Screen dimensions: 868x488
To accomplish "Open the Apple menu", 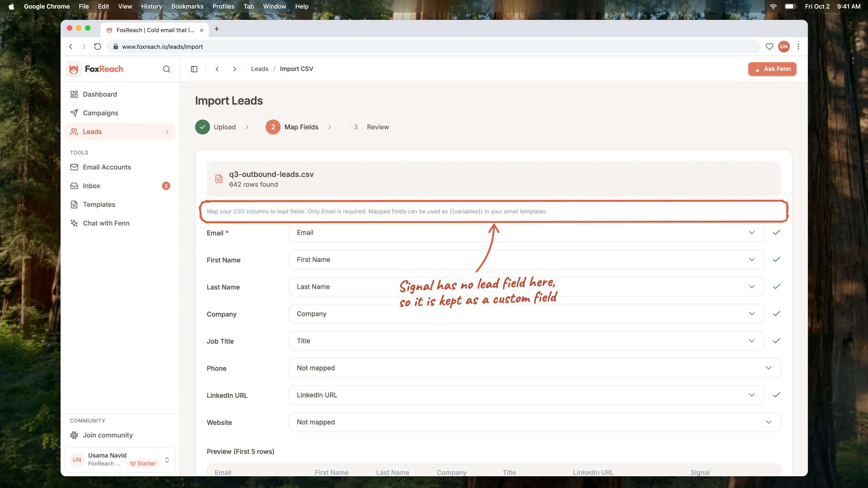I will pos(11,6).
